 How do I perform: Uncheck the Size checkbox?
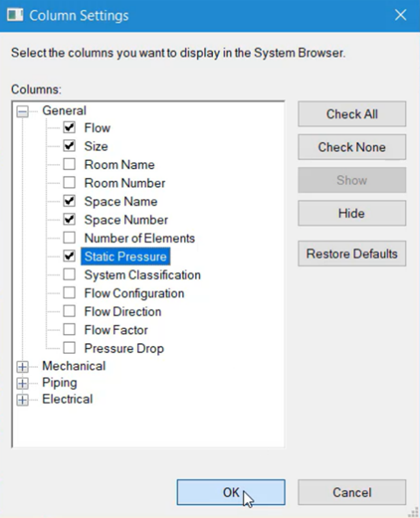(69, 145)
